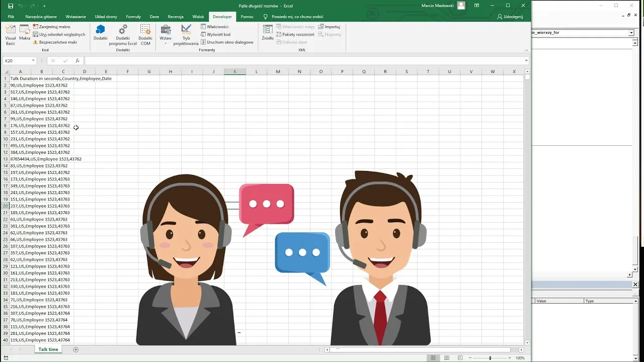Select the male call agent picture
Viewport: 644px width, 362px height.
(x=380, y=258)
